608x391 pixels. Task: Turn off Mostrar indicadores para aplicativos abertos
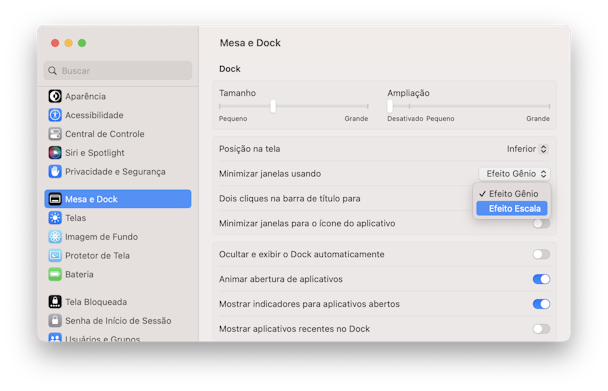(x=541, y=304)
